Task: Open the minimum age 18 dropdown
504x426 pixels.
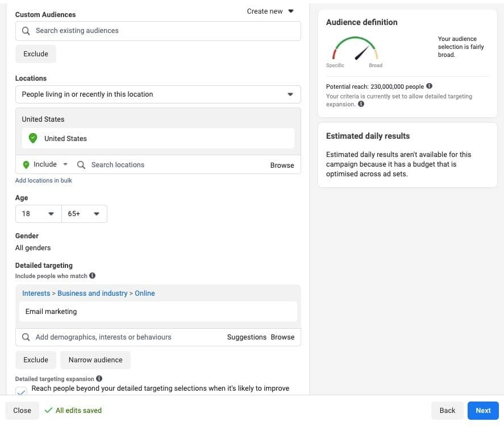Action: [38, 214]
